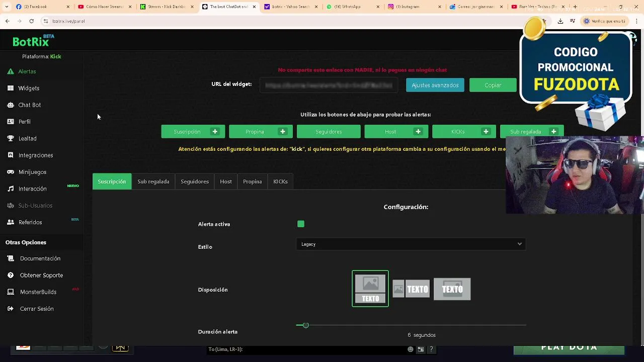Click the help question icon in Dota chat bar
This screenshot has width=644, height=362.
pyautogui.click(x=431, y=349)
